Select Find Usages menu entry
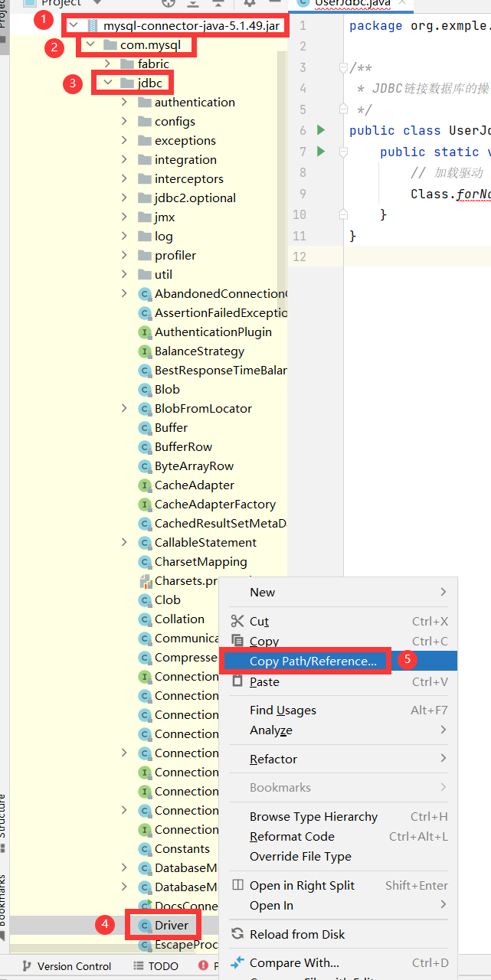Image resolution: width=491 pixels, height=980 pixels. [x=339, y=710]
